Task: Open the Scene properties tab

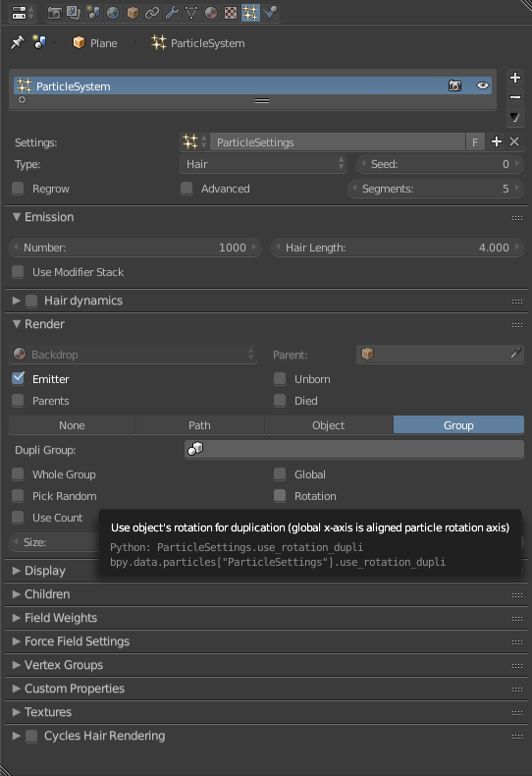Action: 93,13
